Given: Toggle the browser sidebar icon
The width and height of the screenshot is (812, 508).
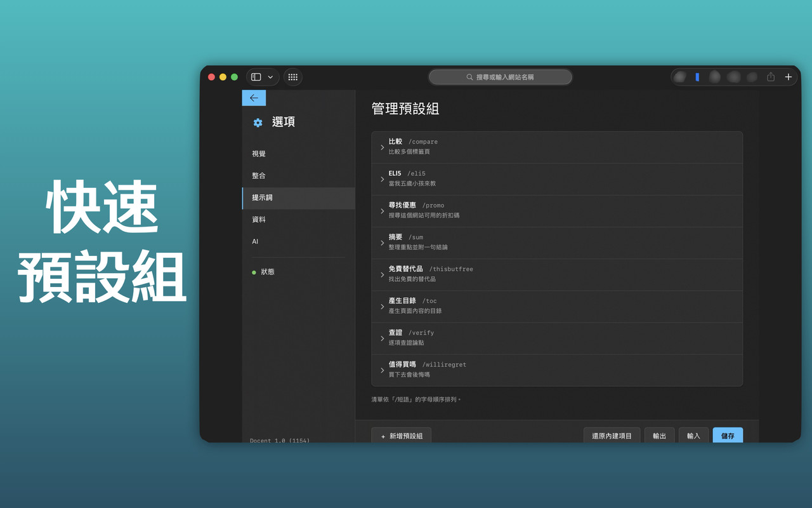Looking at the screenshot, I should coord(256,77).
